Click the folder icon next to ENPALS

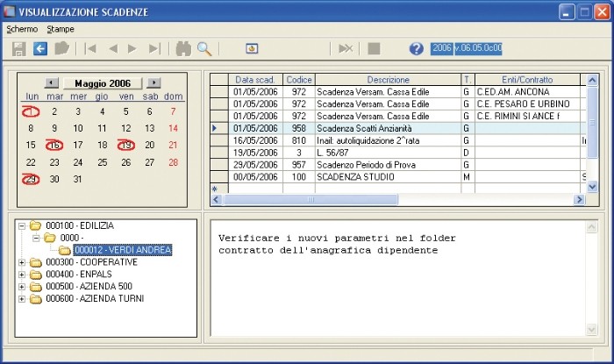[x=36, y=275]
